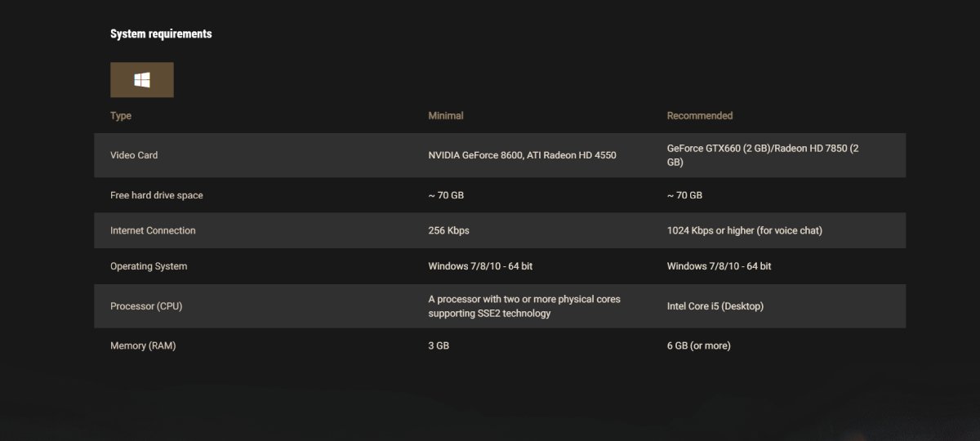Select the Memory (RAM) row label
Image resolution: width=980 pixels, height=441 pixels.
pyautogui.click(x=143, y=345)
